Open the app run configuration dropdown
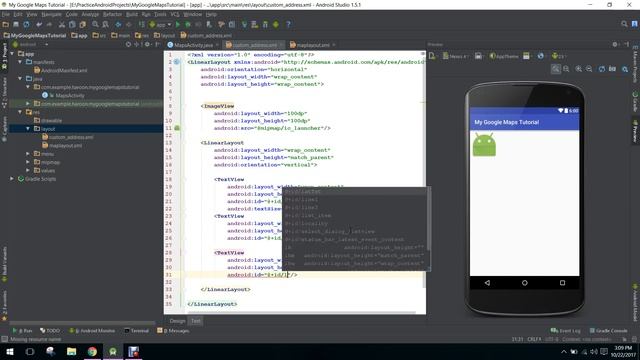The height and width of the screenshot is (360, 640). coord(160,24)
